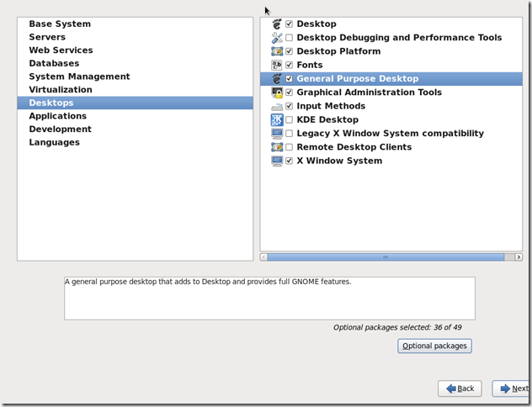Click the horizontal scrollbar under package list
This screenshot has height=407, width=532.
point(386,256)
